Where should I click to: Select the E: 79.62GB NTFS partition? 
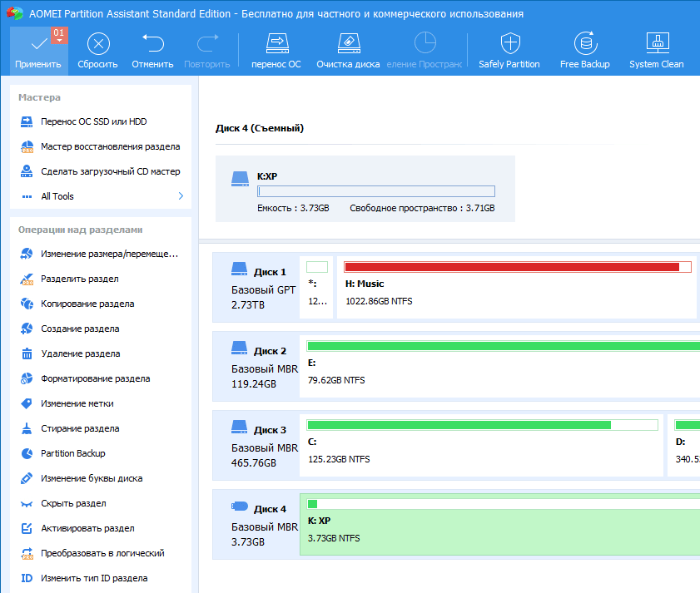point(499,366)
